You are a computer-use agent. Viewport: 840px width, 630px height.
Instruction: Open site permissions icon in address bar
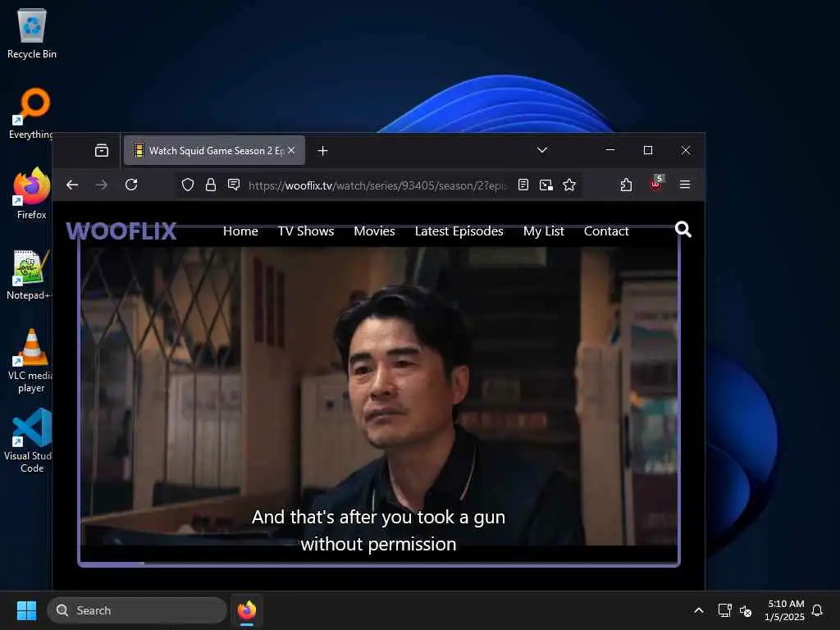coord(234,185)
